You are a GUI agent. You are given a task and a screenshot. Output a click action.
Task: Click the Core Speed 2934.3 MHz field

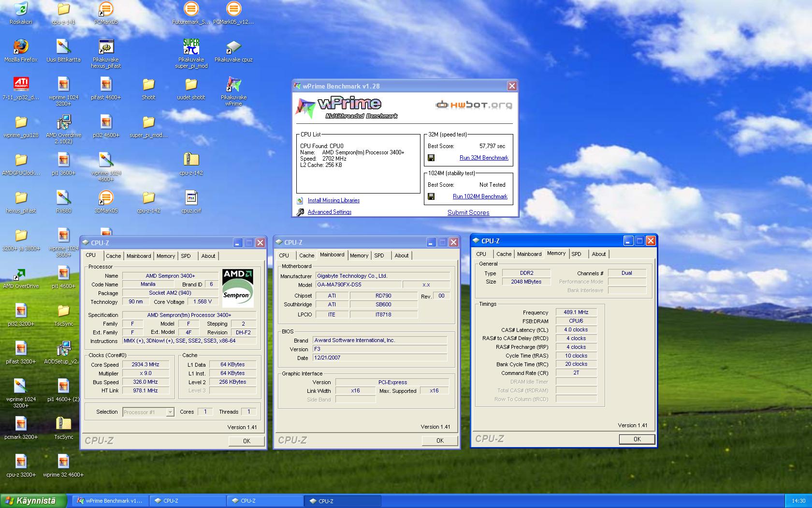145,364
